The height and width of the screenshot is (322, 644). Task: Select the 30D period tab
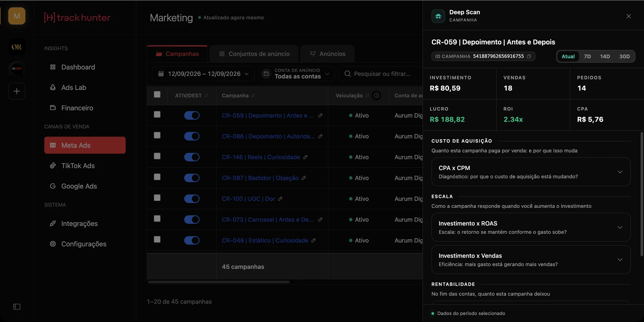click(x=625, y=56)
